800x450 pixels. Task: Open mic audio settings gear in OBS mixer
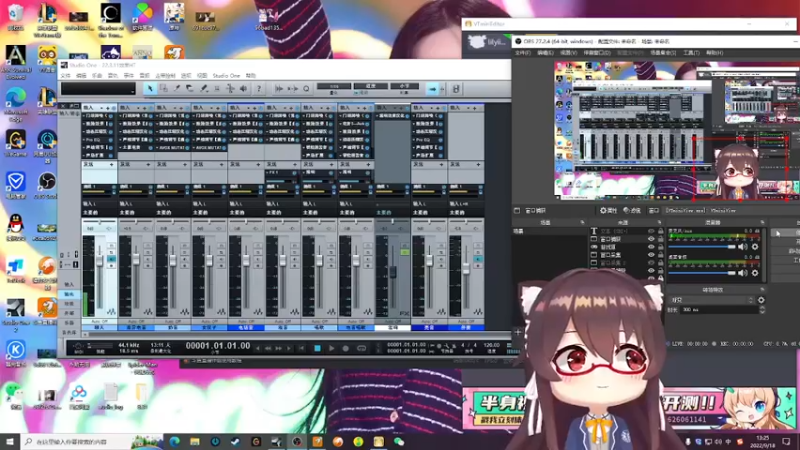click(755, 247)
